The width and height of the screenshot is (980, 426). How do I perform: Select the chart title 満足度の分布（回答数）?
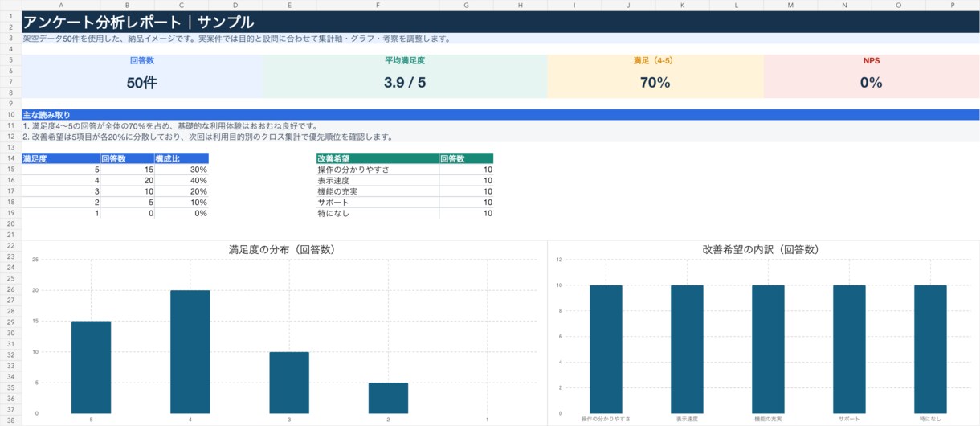(x=282, y=250)
